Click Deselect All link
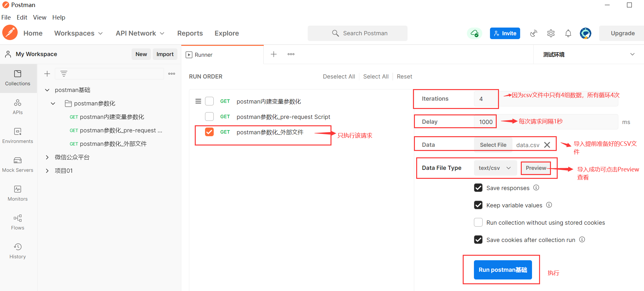 pos(339,77)
